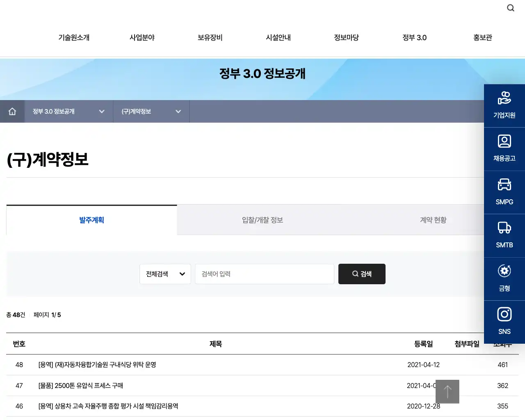The image size is (525, 420).
Task: Click inside the 검색어 입력 field
Action: point(264,274)
